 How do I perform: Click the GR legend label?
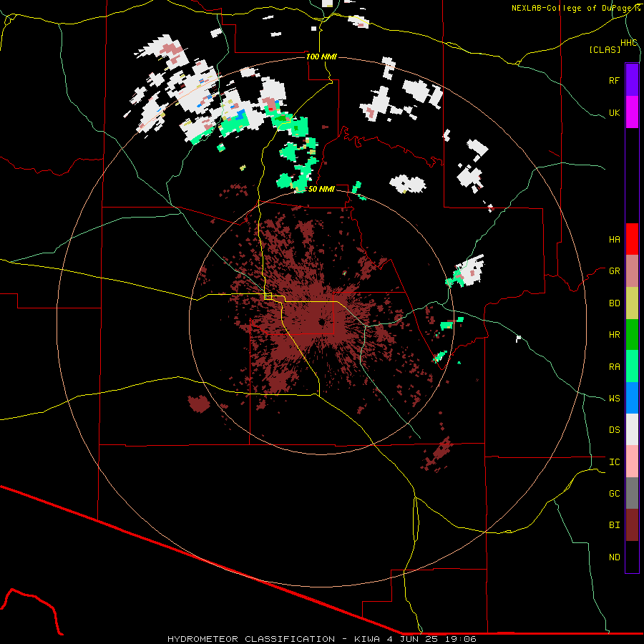[614, 271]
